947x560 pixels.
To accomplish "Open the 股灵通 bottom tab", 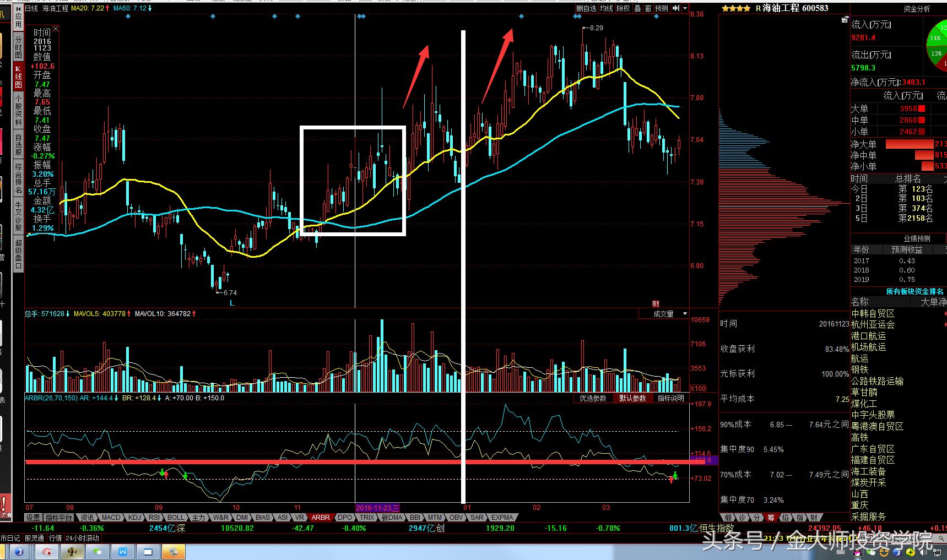I will point(34,538).
